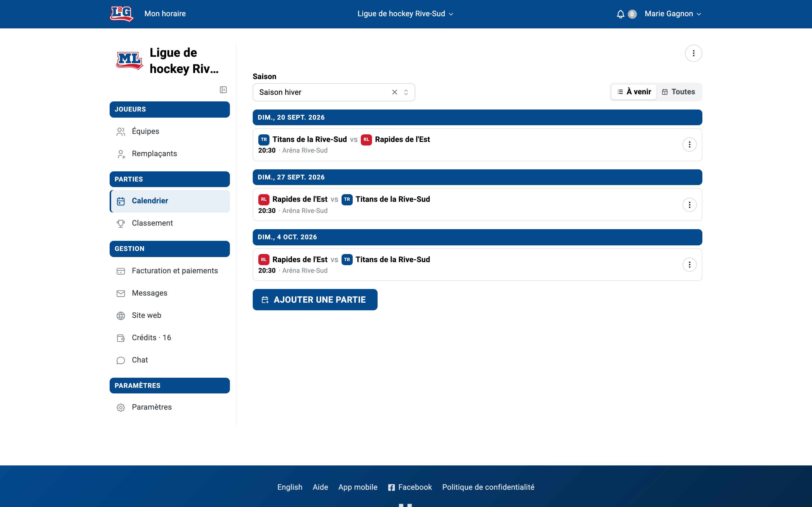Image resolution: width=812 pixels, height=507 pixels.
Task: Expand the Marie Gagnon user menu
Action: [673, 14]
